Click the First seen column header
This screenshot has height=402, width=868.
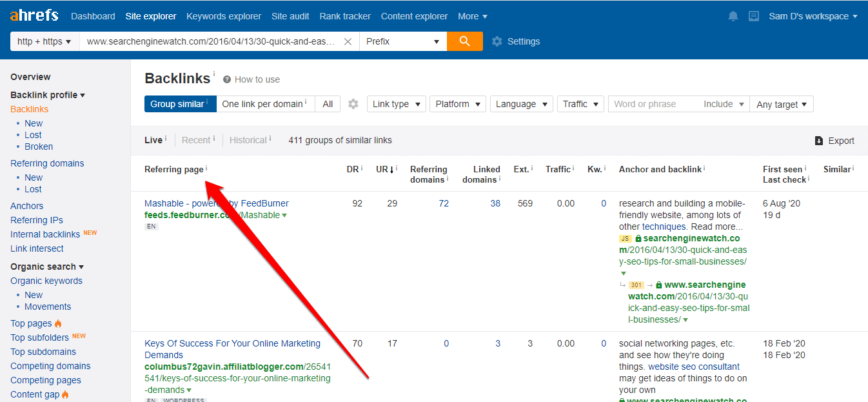784,169
